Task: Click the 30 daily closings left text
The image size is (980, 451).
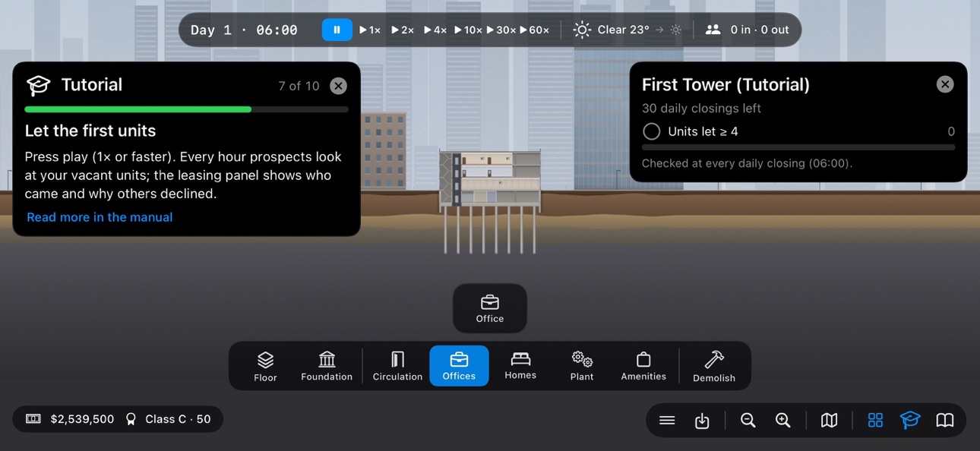Action: 701,109
